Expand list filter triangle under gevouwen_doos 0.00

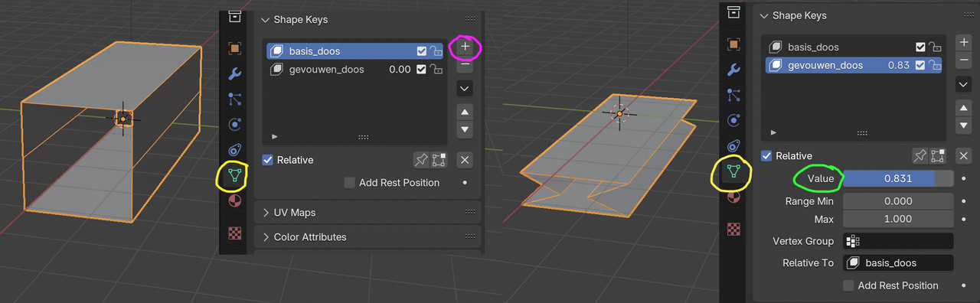pos(275,137)
